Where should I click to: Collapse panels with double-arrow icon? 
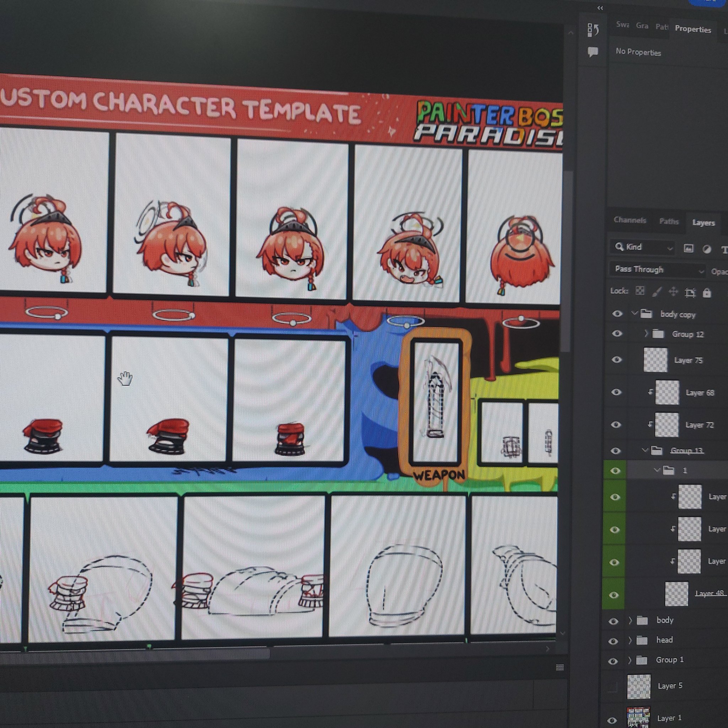pos(600,8)
